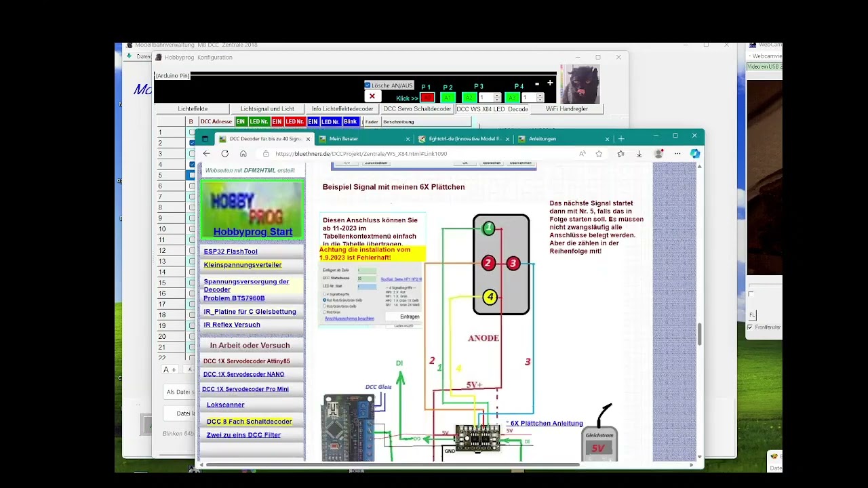Open the 'Lichtsignal und Licht' tab
Screen dimensions: 868x488
pos(267,109)
